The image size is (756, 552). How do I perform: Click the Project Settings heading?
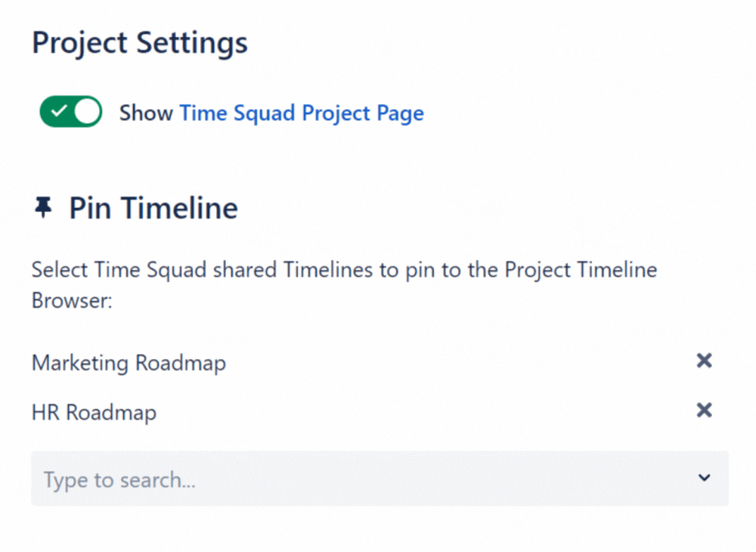click(138, 42)
